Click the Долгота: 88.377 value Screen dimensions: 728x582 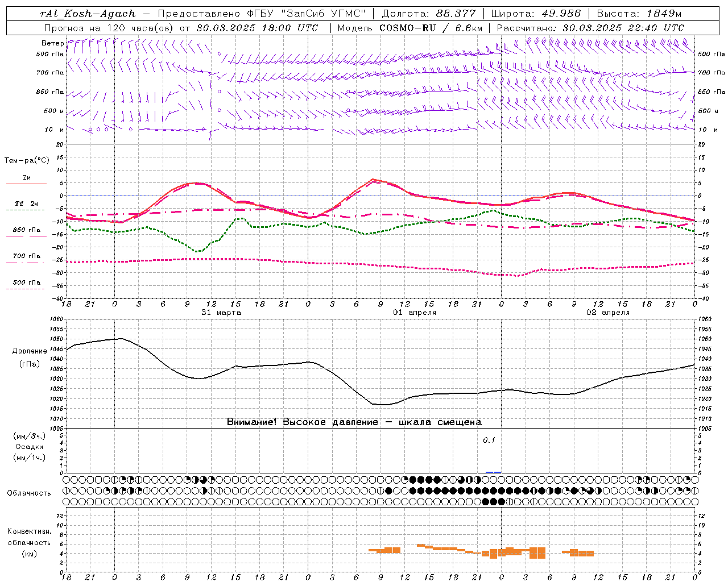pyautogui.click(x=429, y=14)
